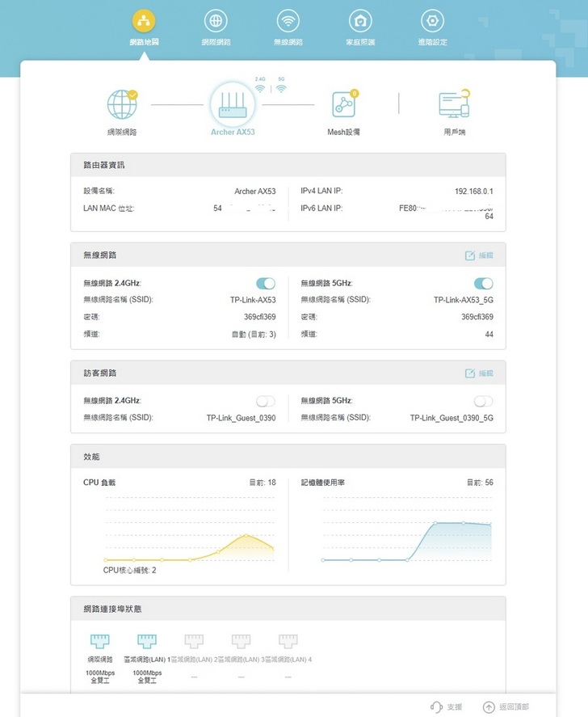Click 返回頂部 back to top
Screen dimensions: 588x717
(506, 706)
